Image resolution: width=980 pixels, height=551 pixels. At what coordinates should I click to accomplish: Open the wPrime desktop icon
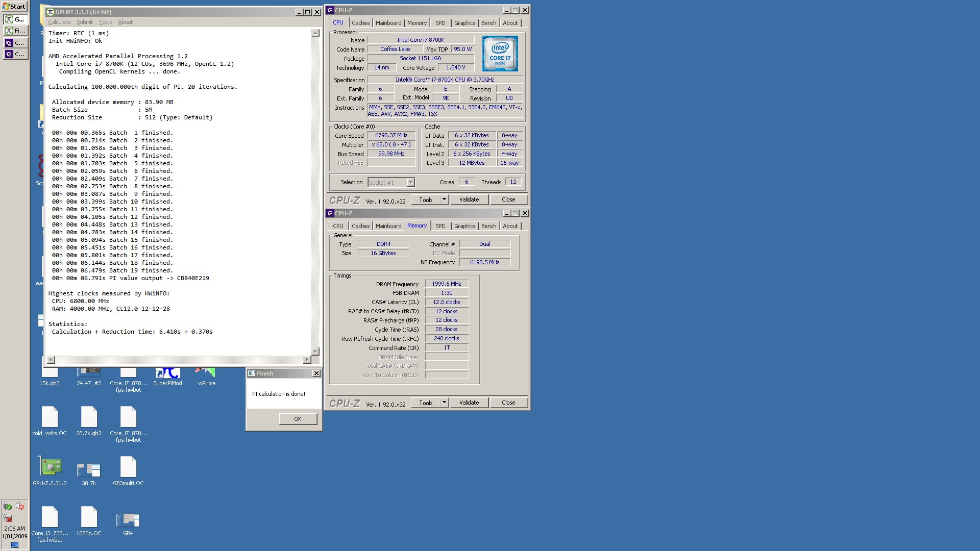(x=207, y=378)
